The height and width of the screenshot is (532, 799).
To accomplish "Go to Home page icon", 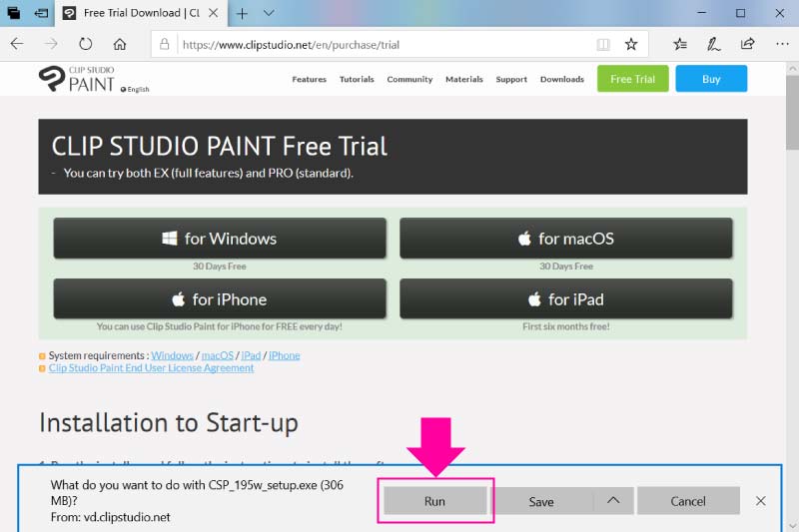I will point(120,44).
